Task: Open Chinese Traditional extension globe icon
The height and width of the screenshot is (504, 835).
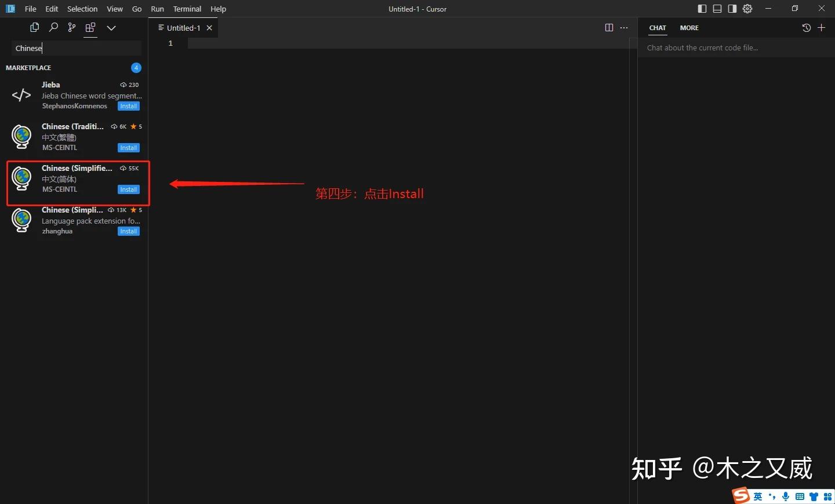Action: pos(21,137)
